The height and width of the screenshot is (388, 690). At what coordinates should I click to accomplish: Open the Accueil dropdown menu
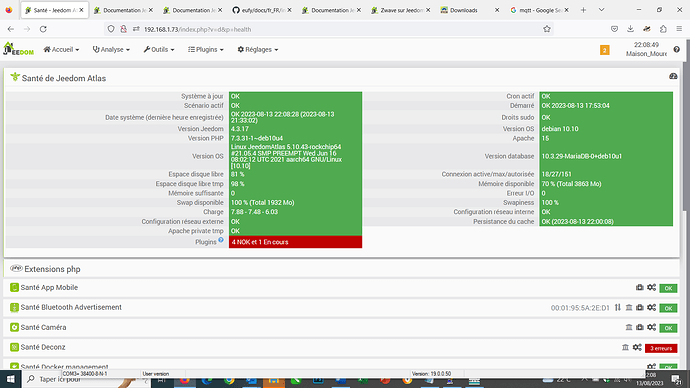61,50
